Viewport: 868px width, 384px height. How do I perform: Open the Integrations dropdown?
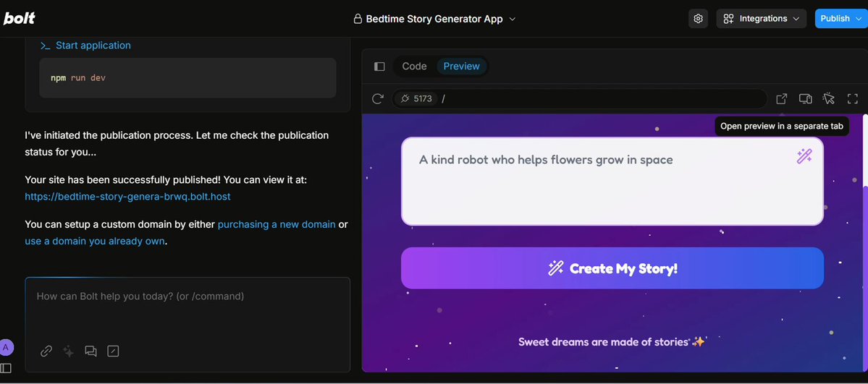(x=762, y=19)
